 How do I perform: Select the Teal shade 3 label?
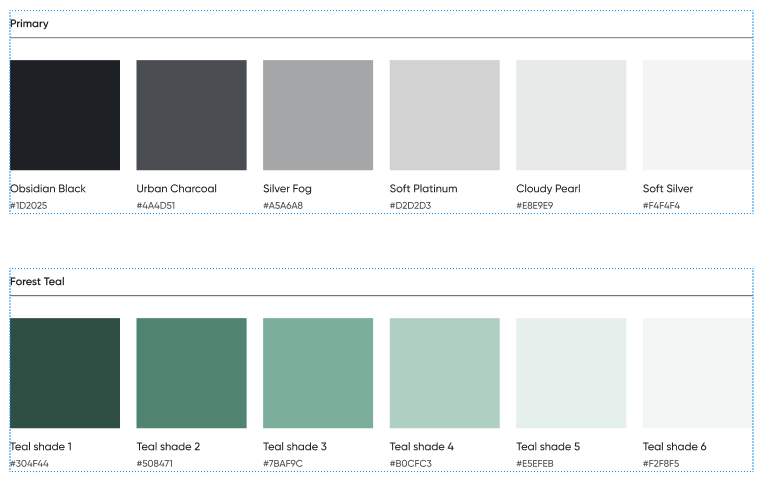(x=295, y=447)
